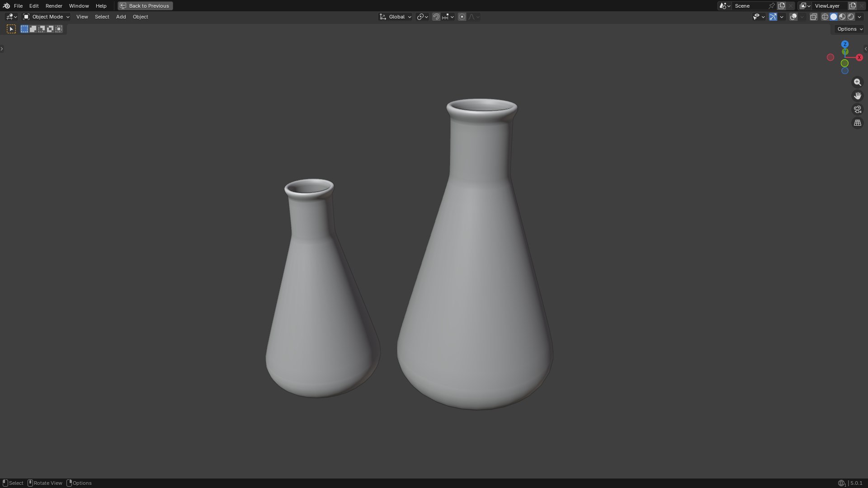Toggle the show gizmo button
This screenshot has width=868, height=488.
773,17
